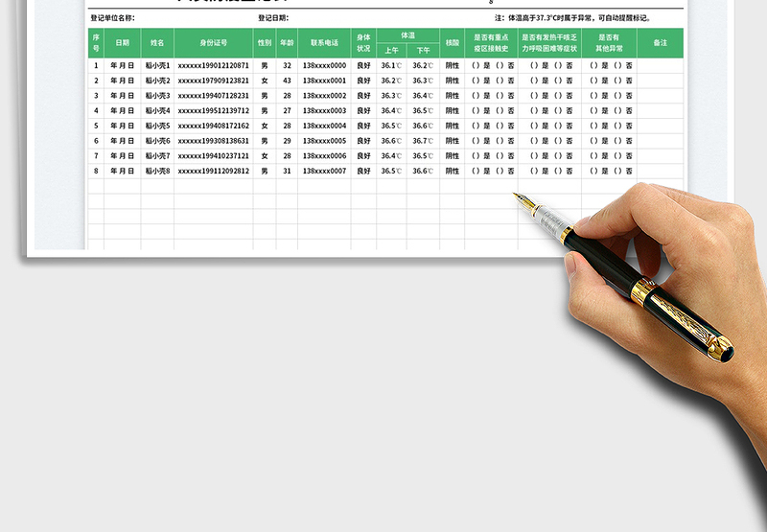Click the empty 备注 cell in row 1

coord(660,66)
